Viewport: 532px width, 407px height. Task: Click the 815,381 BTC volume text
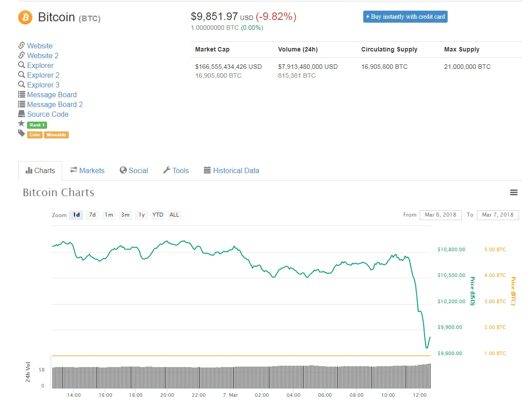[x=297, y=75]
